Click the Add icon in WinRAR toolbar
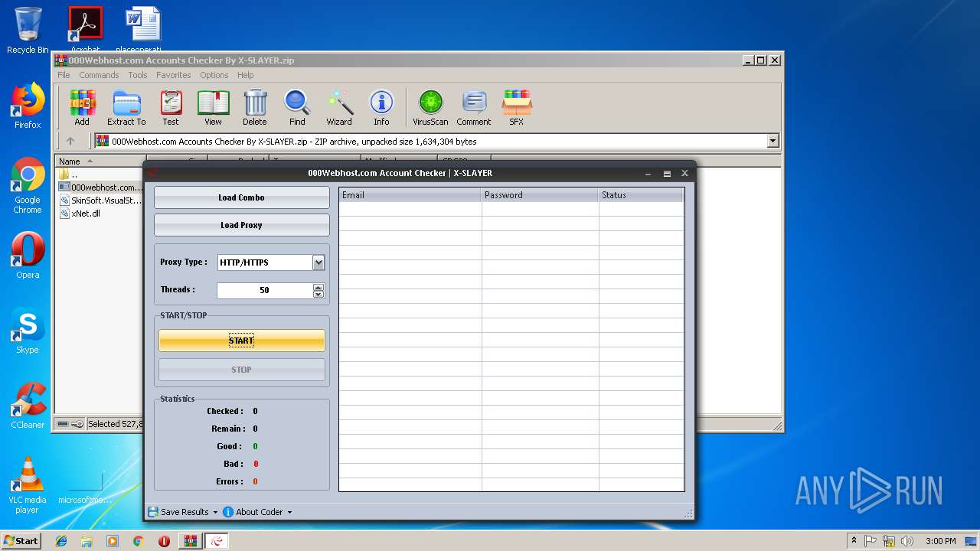Screen dimensions: 980x551 [x=82, y=108]
